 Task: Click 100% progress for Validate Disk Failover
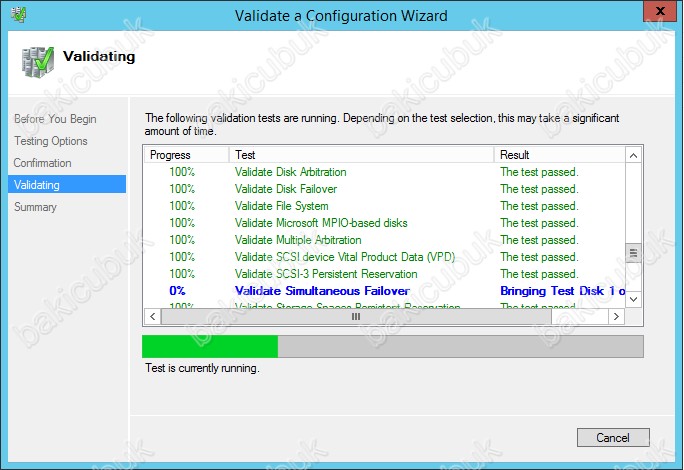point(182,189)
